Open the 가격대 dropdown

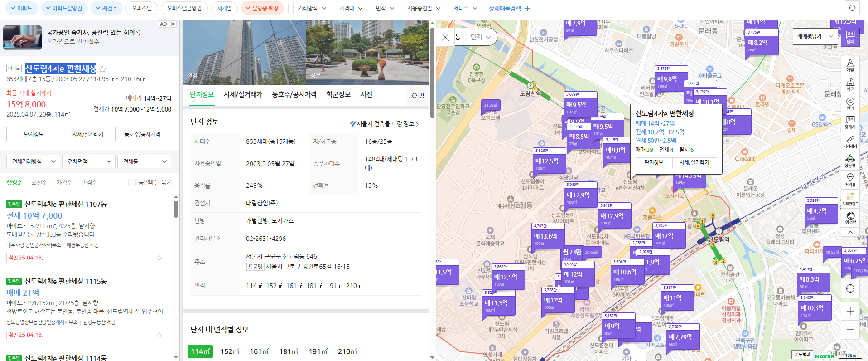[351, 8]
